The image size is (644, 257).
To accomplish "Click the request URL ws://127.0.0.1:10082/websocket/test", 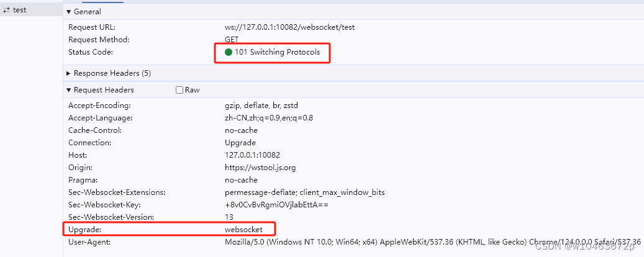I will coord(290,27).
